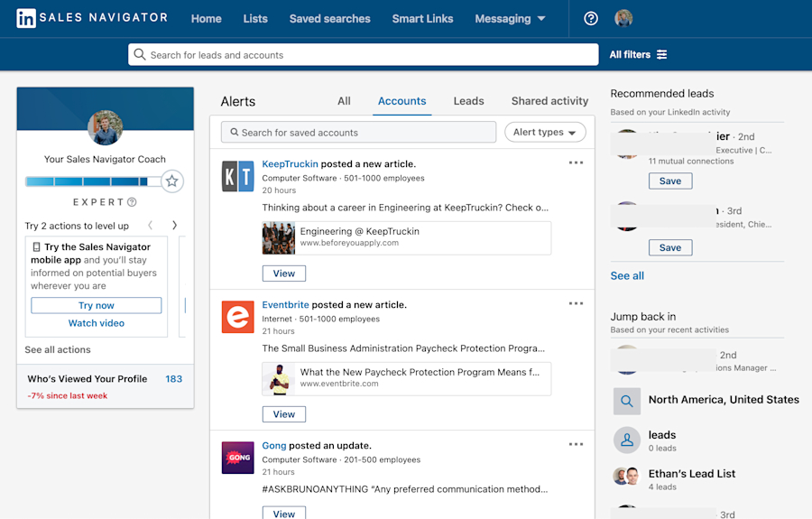
Task: Switch to the Accounts alerts tab
Action: click(401, 101)
